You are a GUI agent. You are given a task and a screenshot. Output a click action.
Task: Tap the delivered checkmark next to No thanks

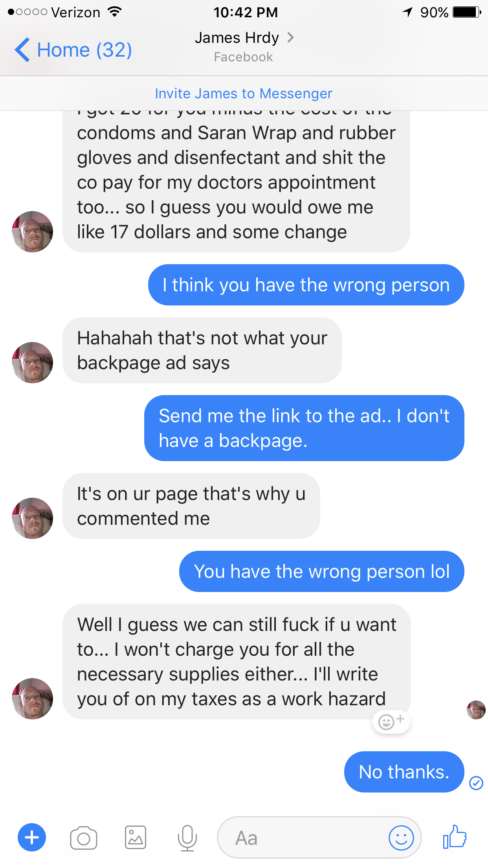tap(476, 783)
